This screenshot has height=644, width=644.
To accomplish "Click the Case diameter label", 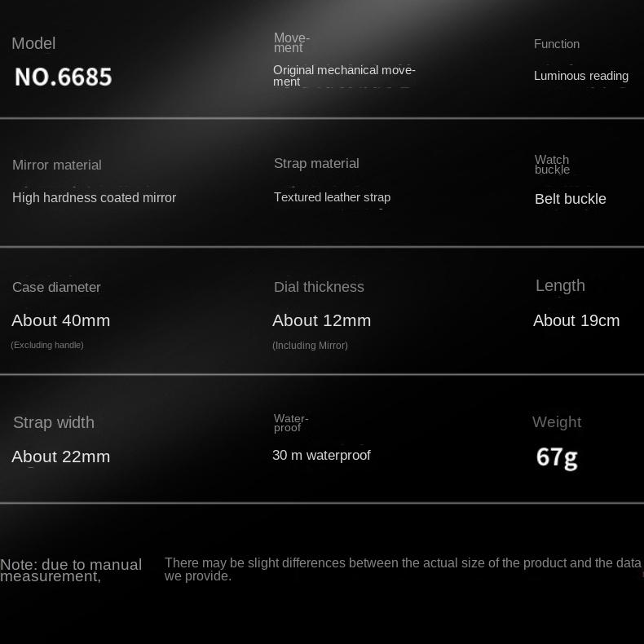I will [56, 287].
